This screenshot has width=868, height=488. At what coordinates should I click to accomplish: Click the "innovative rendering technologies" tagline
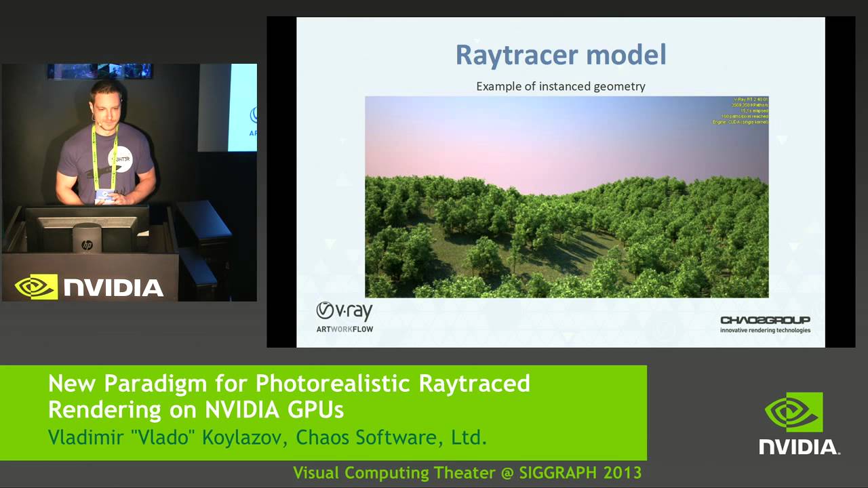click(765, 330)
